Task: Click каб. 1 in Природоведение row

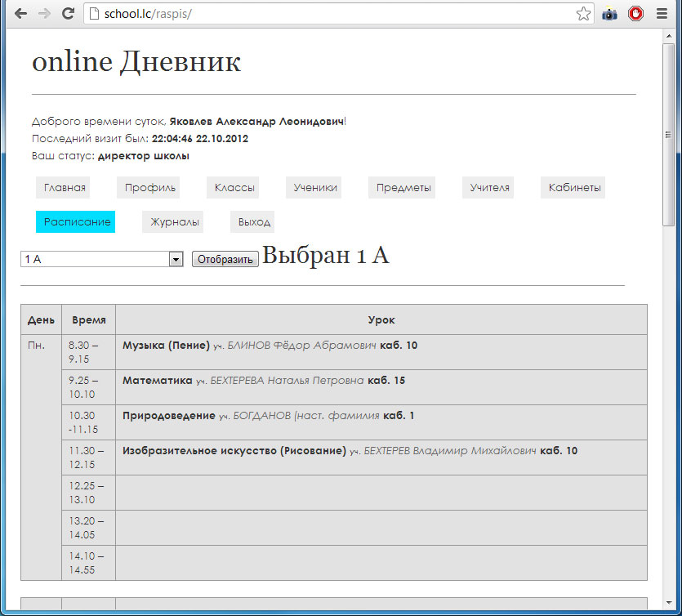Action: pos(399,416)
